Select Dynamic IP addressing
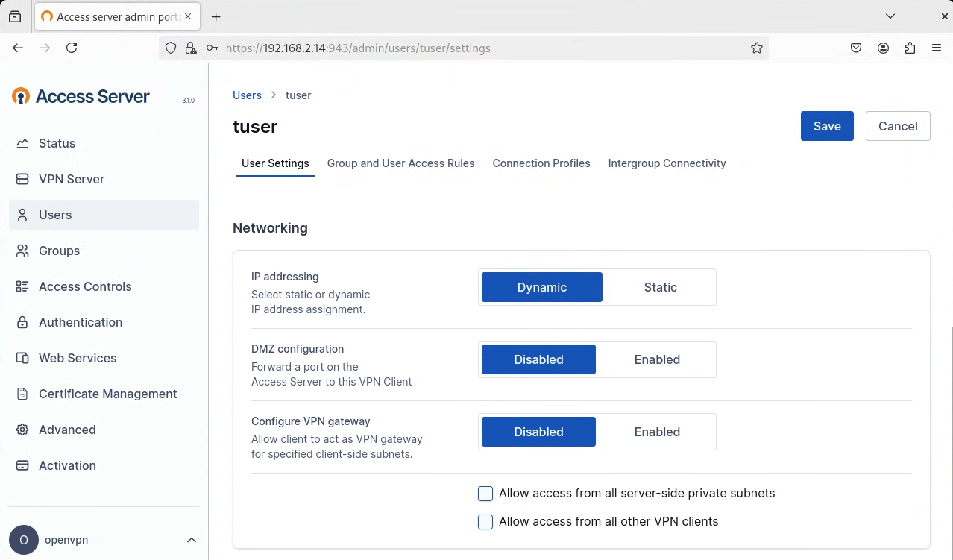The height and width of the screenshot is (560, 953). click(x=542, y=287)
